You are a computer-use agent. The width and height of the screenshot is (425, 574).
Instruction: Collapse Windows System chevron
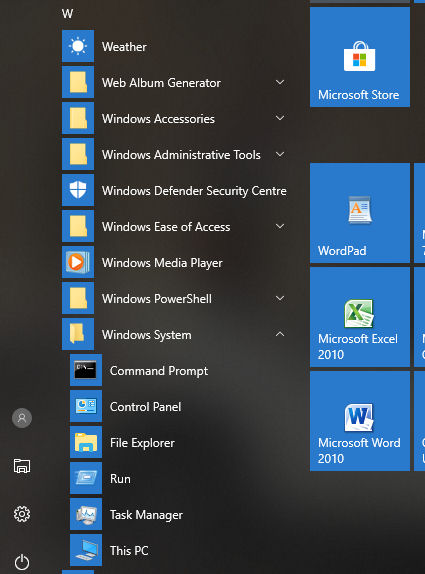click(x=280, y=334)
